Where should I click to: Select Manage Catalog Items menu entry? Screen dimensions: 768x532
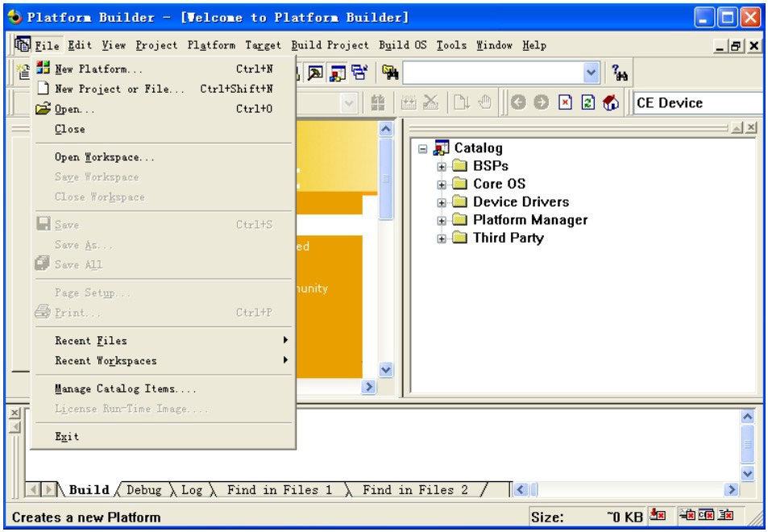pos(164,389)
